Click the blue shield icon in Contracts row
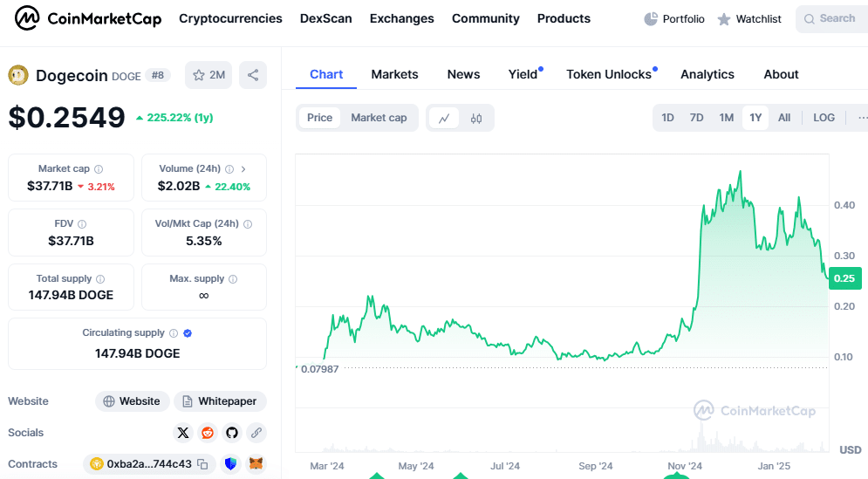 (x=231, y=464)
